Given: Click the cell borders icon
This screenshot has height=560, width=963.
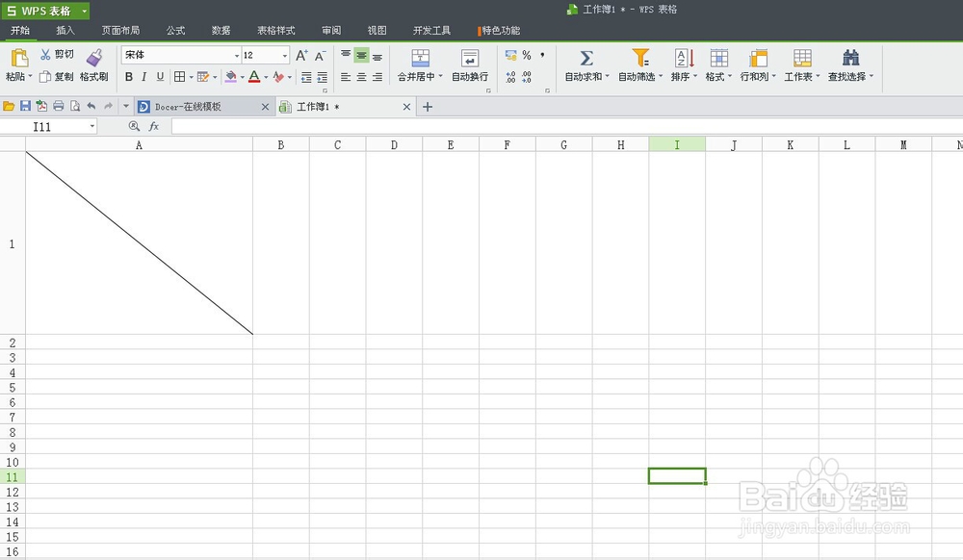Looking at the screenshot, I should 179,77.
